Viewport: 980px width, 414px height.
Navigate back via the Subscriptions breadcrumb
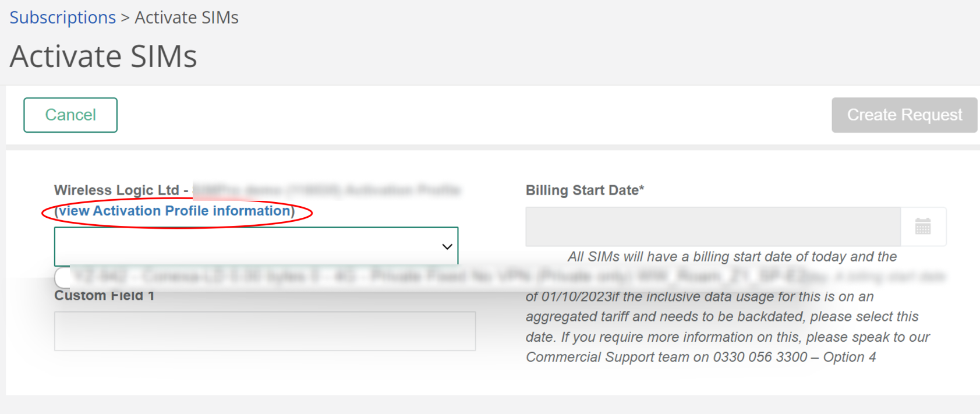pyautogui.click(x=62, y=17)
